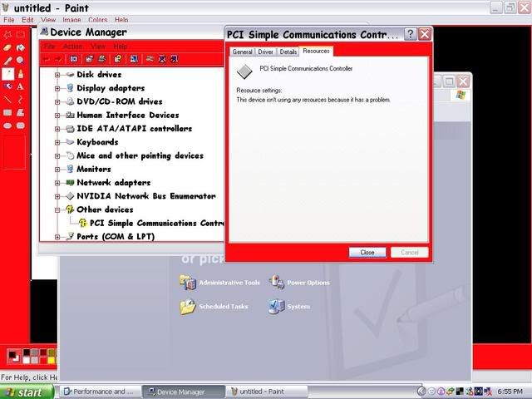Select the Resources tab
Screen dimensions: 532x399
pyautogui.click(x=316, y=51)
